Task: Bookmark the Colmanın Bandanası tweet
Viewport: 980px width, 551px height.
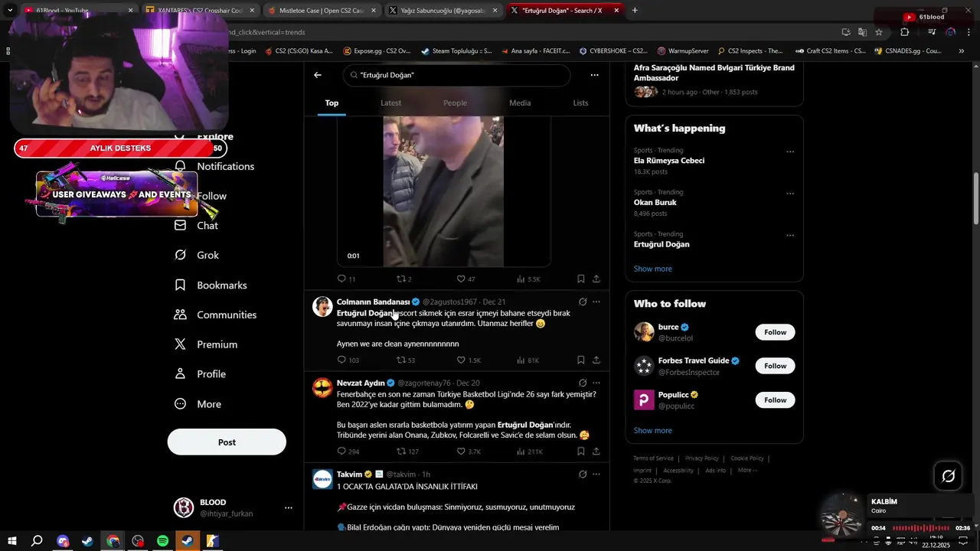Action: point(581,360)
